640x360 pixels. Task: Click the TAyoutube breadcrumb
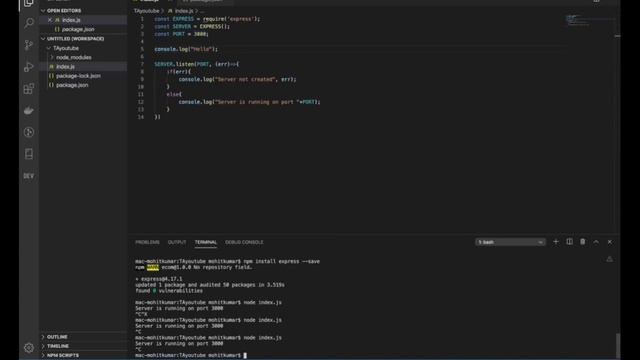pos(147,11)
